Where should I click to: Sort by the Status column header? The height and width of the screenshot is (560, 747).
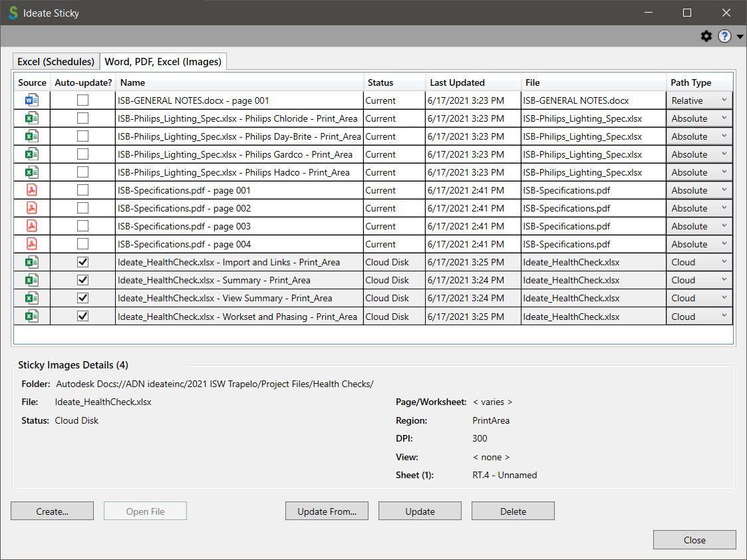tap(394, 82)
